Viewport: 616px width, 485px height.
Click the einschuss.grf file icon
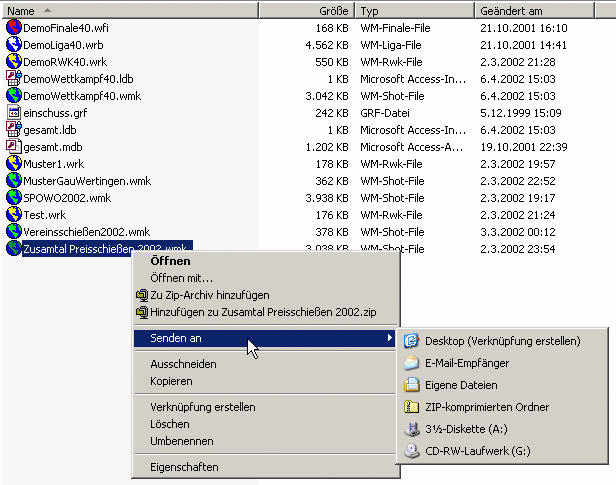(13, 113)
